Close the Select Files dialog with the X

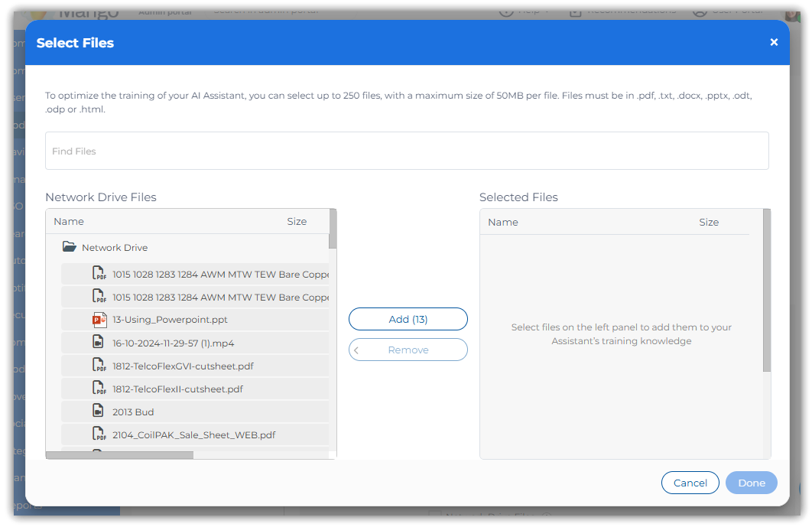pos(774,43)
